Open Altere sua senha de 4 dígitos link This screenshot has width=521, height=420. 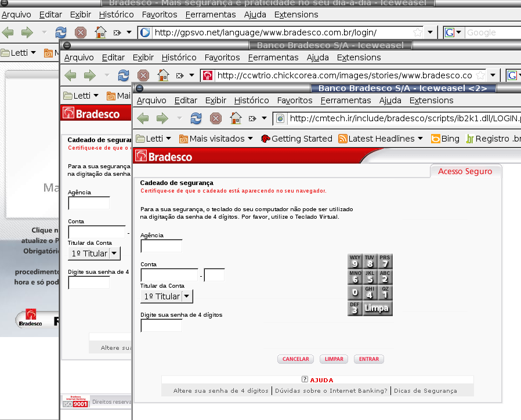tap(220, 391)
